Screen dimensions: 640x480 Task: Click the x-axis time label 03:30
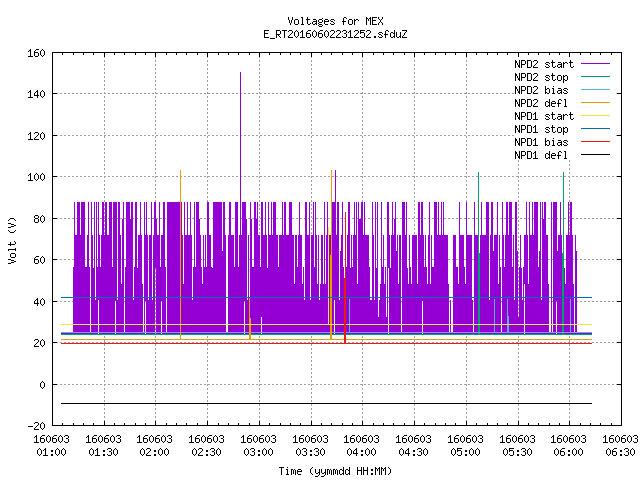click(x=310, y=452)
